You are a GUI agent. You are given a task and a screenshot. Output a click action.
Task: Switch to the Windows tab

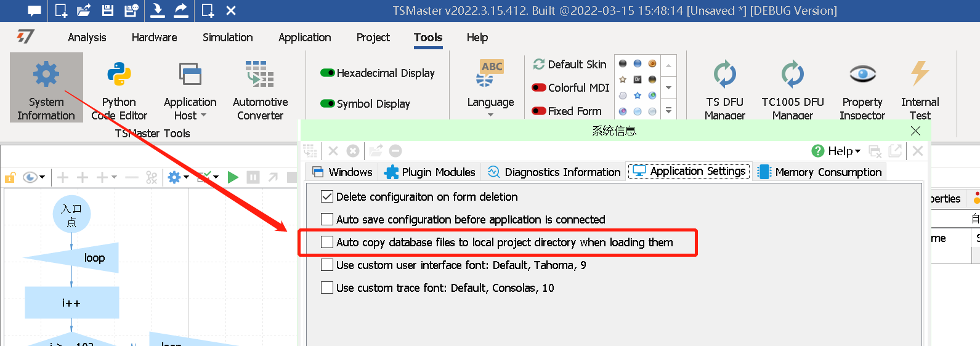click(x=342, y=172)
